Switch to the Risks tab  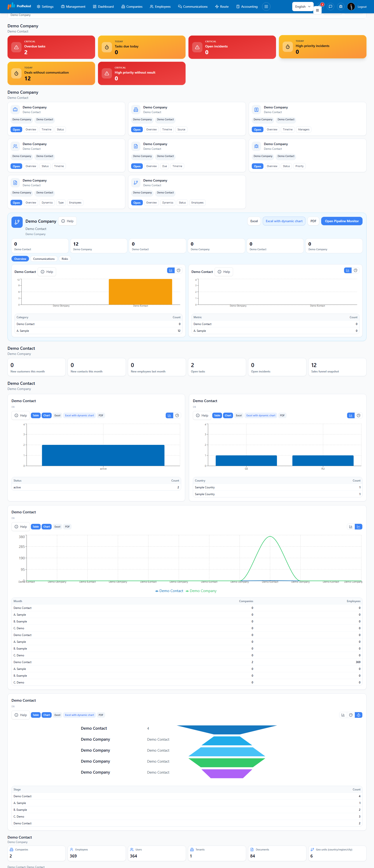click(65, 259)
